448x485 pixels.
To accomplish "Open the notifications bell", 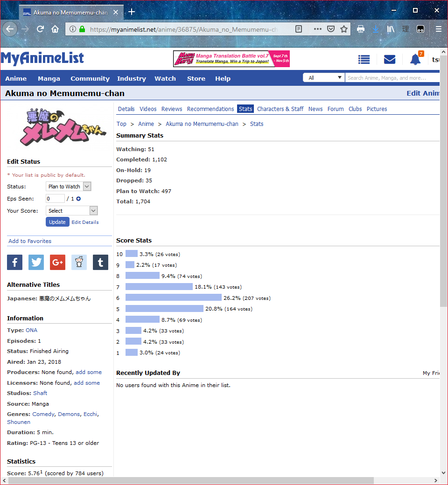I will pyautogui.click(x=415, y=59).
